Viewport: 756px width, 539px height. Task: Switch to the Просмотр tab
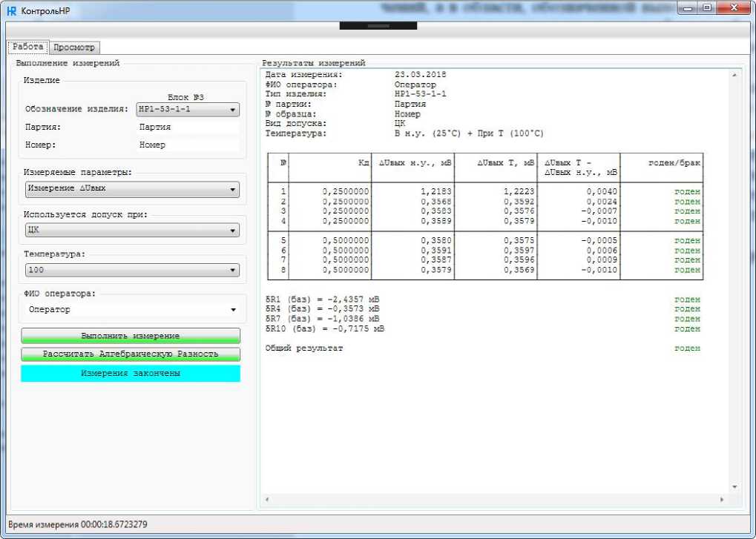pyautogui.click(x=75, y=47)
